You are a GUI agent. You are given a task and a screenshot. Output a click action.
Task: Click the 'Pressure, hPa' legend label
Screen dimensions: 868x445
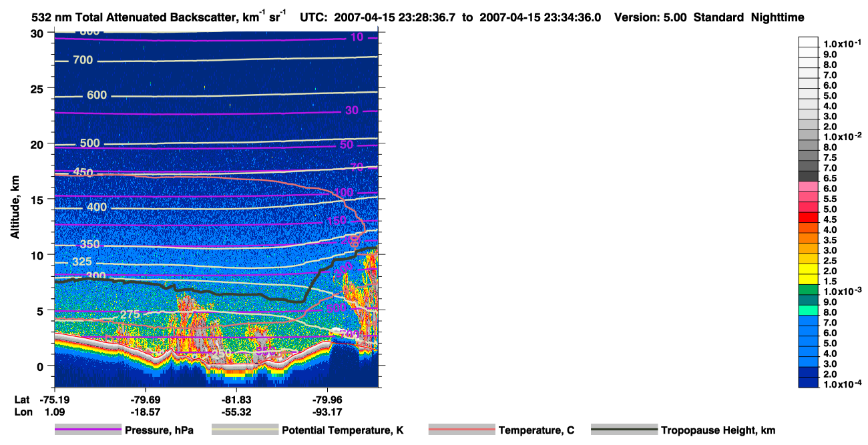[160, 431]
